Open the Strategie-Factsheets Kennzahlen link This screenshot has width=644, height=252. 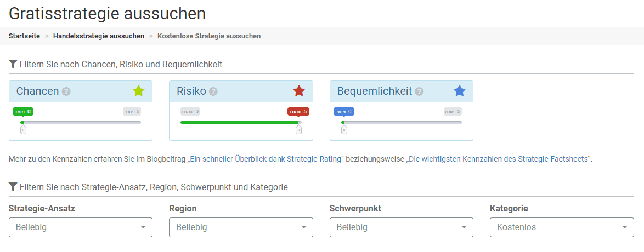[x=499, y=159]
